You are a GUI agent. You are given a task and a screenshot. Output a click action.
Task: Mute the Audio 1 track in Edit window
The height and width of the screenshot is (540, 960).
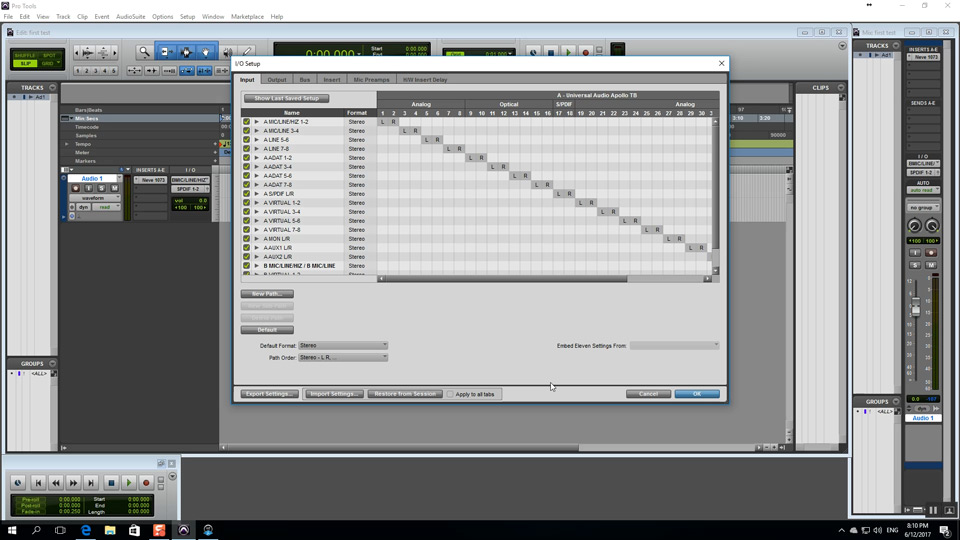point(114,189)
